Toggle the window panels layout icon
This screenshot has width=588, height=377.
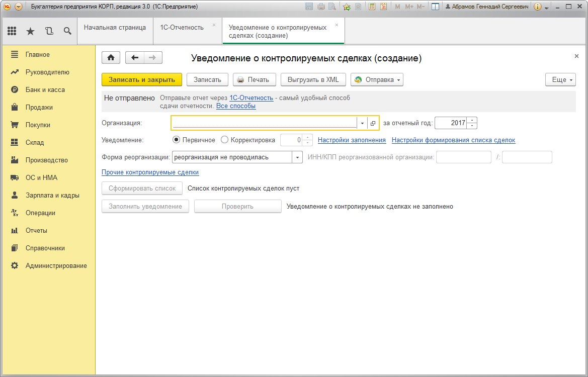pos(436,7)
